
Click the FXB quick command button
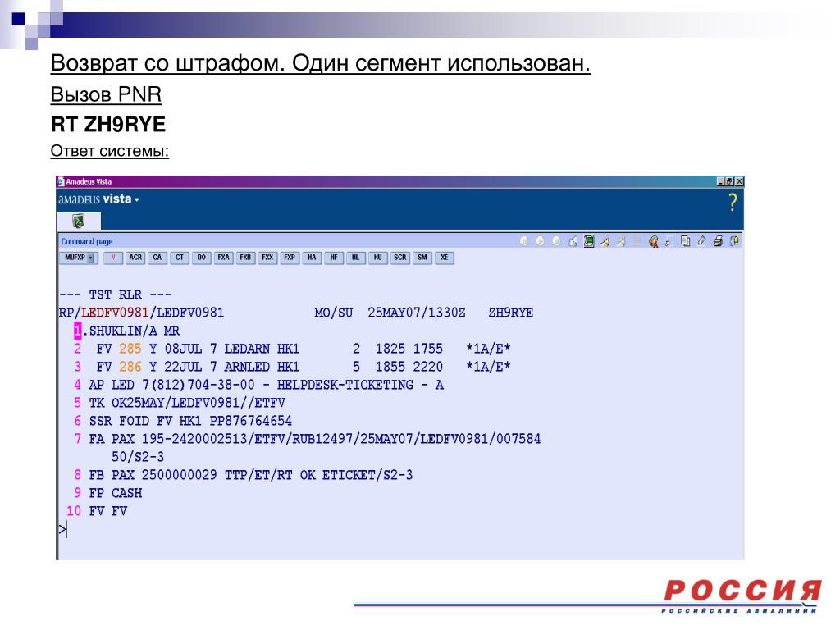[245, 258]
